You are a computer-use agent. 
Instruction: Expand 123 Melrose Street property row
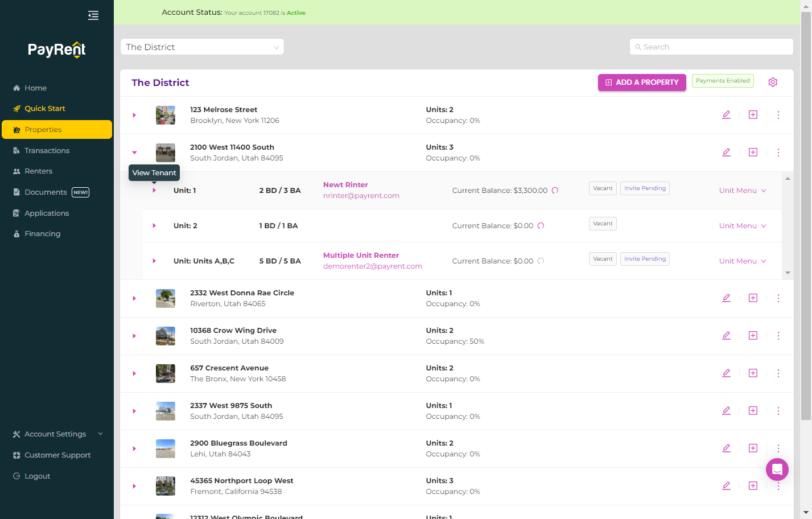point(134,115)
